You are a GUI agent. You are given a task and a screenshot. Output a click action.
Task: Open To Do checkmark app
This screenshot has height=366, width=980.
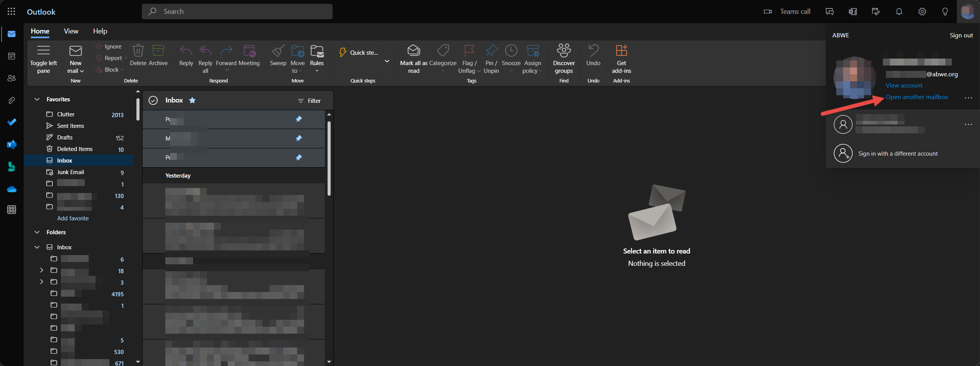(x=12, y=122)
